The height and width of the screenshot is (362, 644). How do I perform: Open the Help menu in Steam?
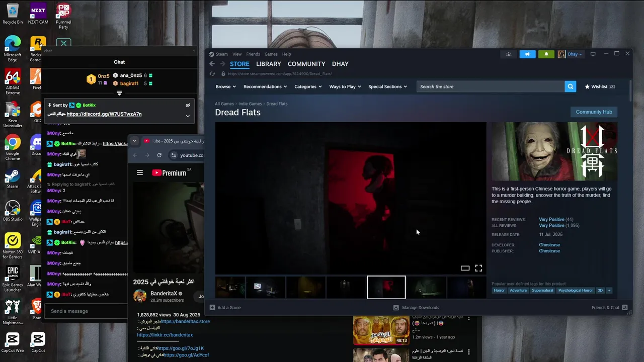(x=286, y=54)
